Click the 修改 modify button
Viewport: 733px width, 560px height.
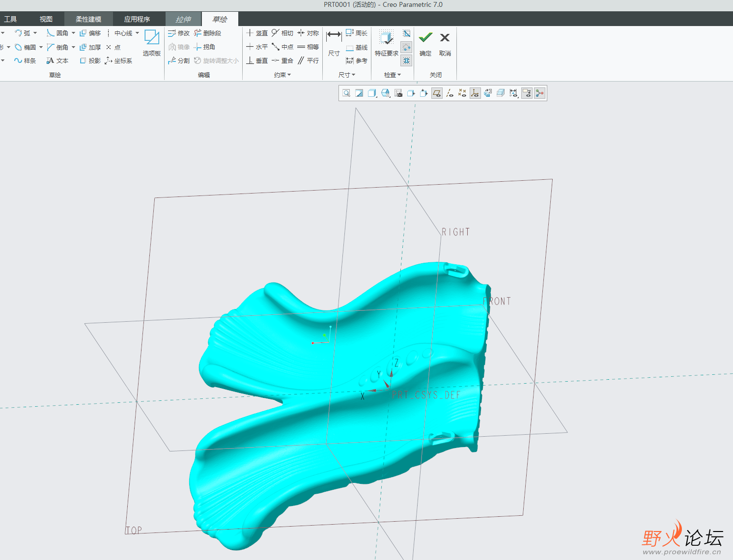pyautogui.click(x=179, y=33)
